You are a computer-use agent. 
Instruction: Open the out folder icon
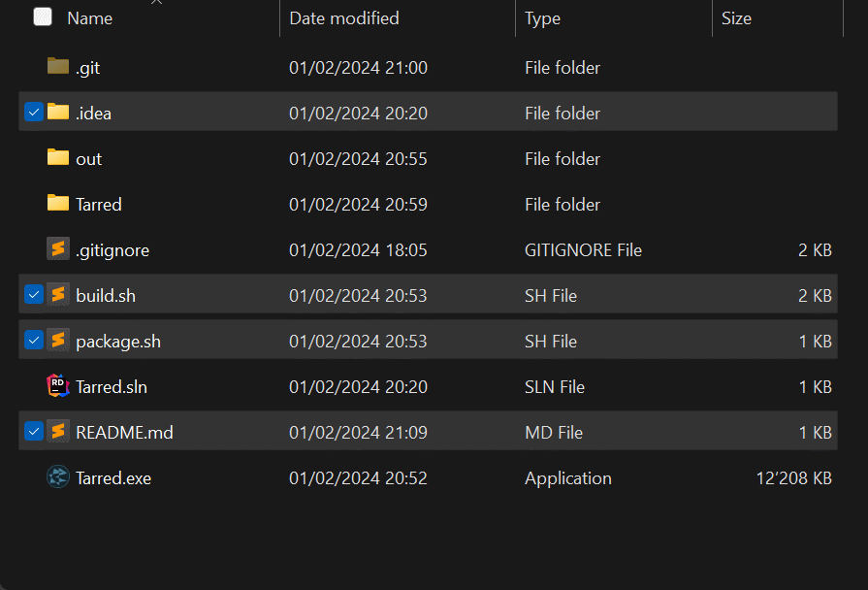point(59,158)
